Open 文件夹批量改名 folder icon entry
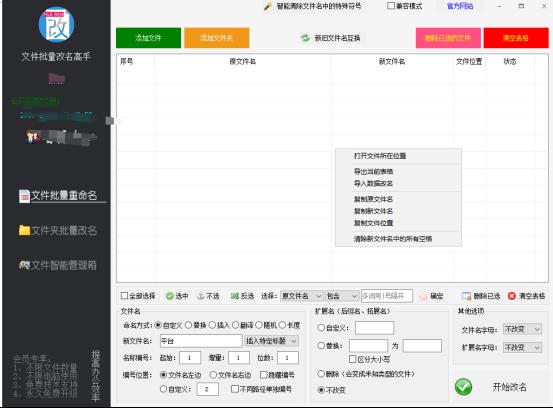Image resolution: width=553 pixels, height=408 pixels. pos(24,230)
